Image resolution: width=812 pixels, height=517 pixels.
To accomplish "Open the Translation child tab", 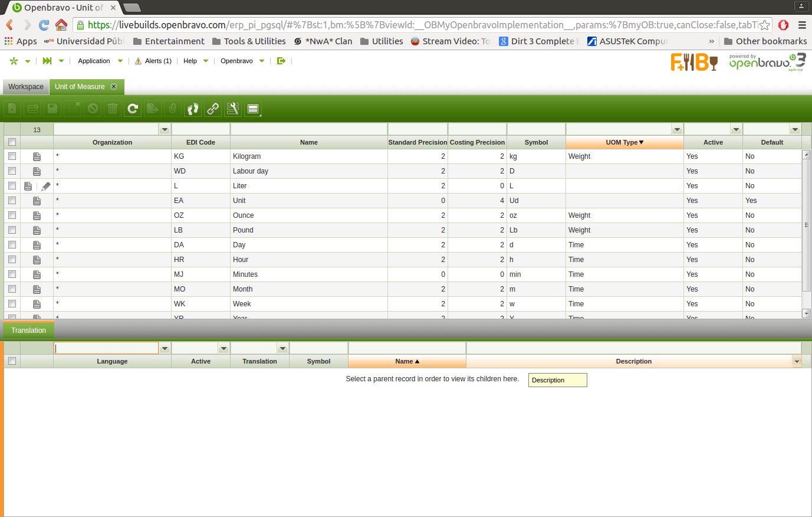I will click(28, 331).
